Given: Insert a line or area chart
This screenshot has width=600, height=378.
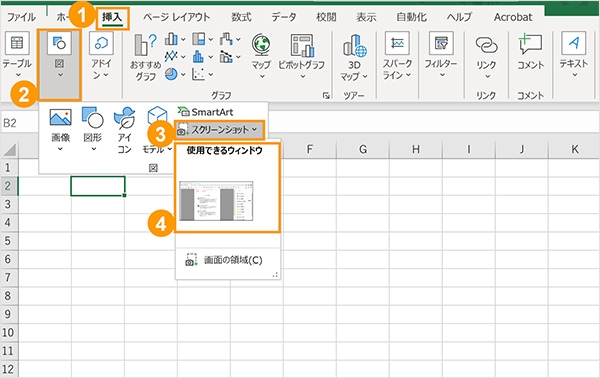Looking at the screenshot, I should pyautogui.click(x=171, y=57).
